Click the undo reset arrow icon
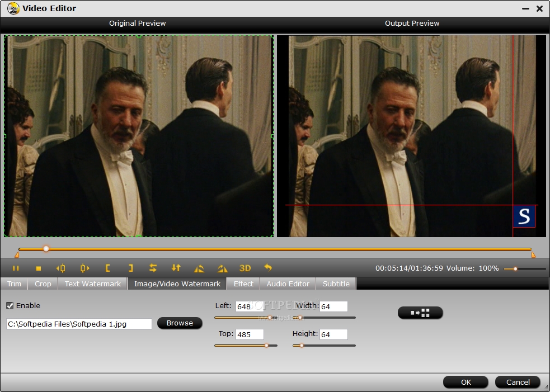The width and height of the screenshot is (550, 392). [268, 268]
